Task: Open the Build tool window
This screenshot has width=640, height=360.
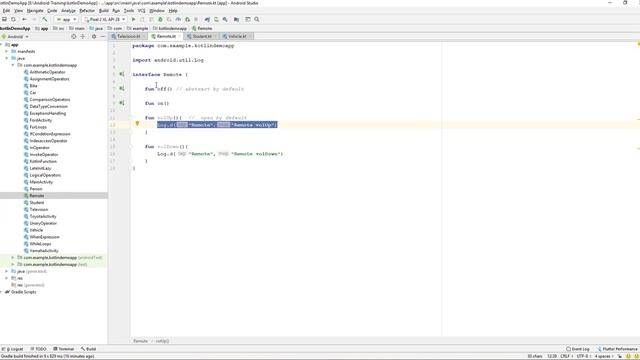Action: pos(88,349)
